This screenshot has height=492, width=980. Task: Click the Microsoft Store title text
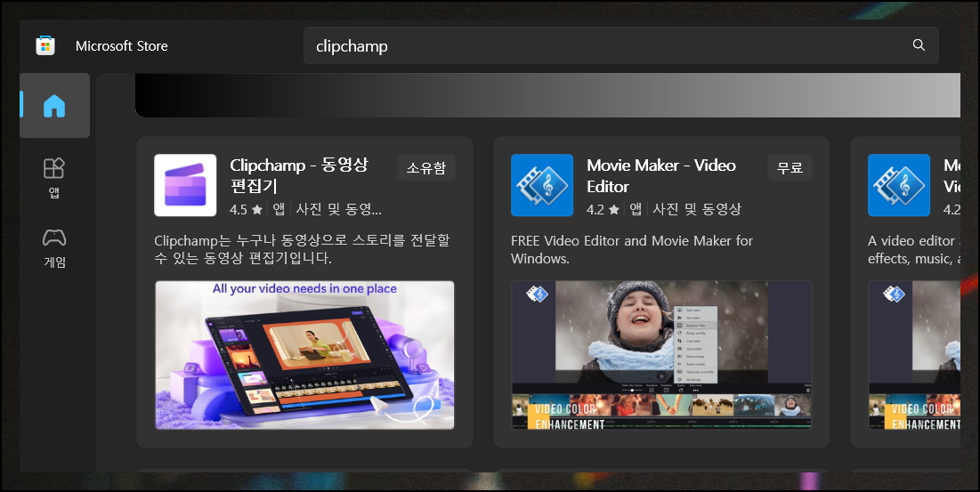point(121,45)
